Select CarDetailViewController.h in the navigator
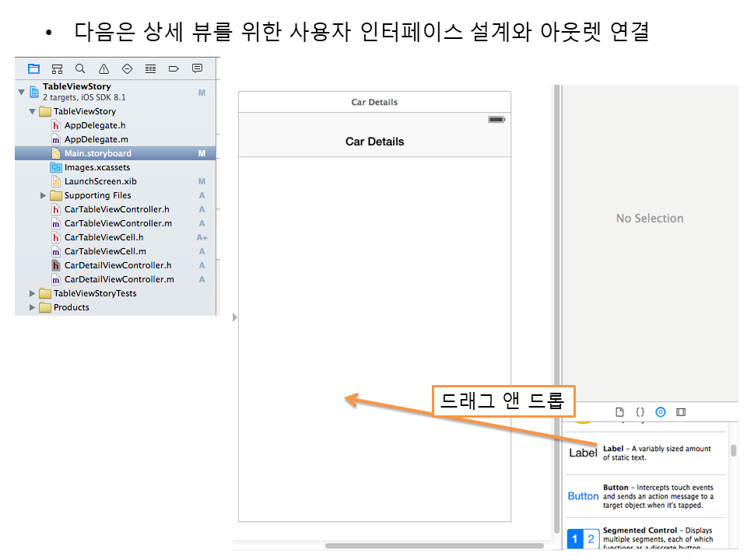Screen dimensions: 747x560 (x=117, y=265)
